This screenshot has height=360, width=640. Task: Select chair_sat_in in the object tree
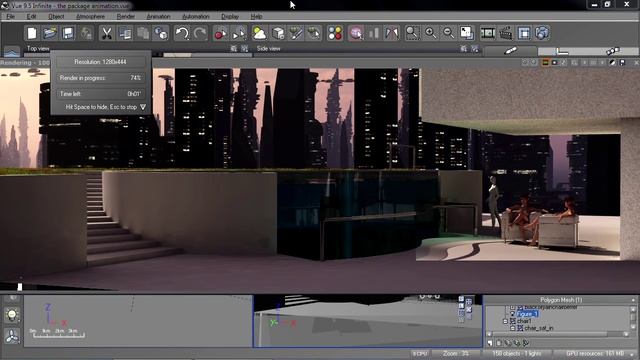(538, 328)
